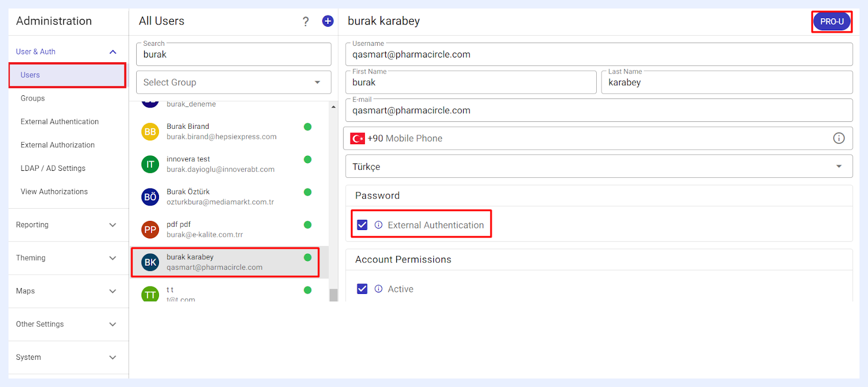Open the Users menu item
Image resolution: width=868 pixels, height=387 pixels.
[x=68, y=75]
